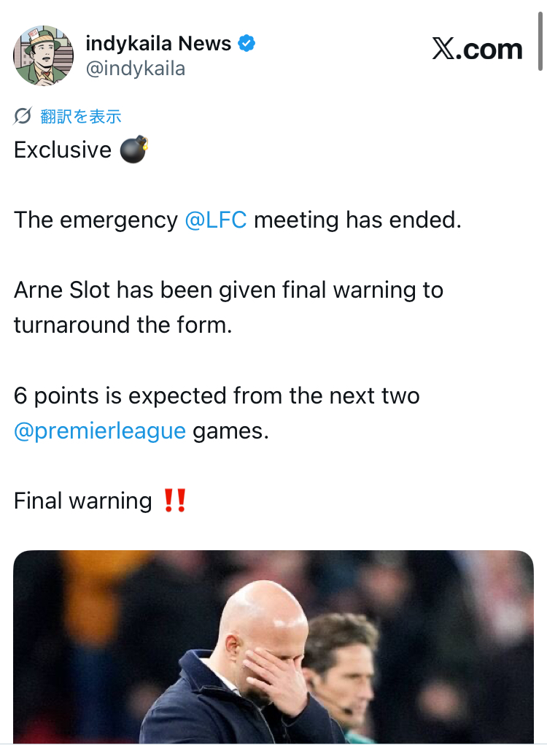547x756 pixels.
Task: Click the line '6 points is expected'
Action: 217,396
